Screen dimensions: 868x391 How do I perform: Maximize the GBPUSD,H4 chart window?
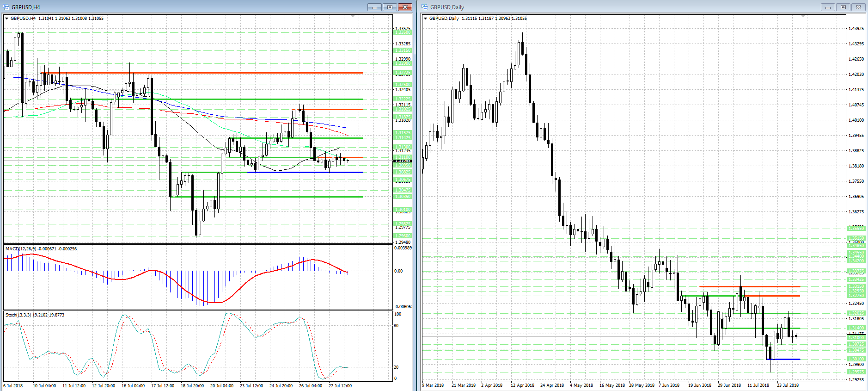click(390, 7)
